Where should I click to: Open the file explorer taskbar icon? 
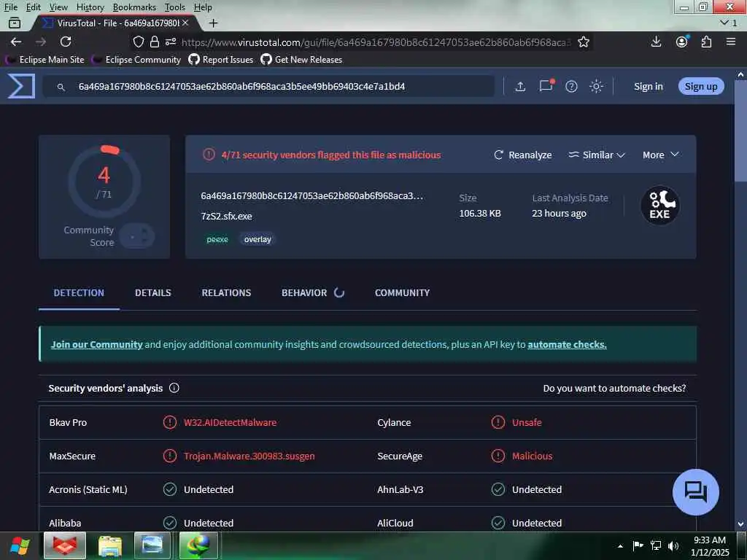[110, 545]
